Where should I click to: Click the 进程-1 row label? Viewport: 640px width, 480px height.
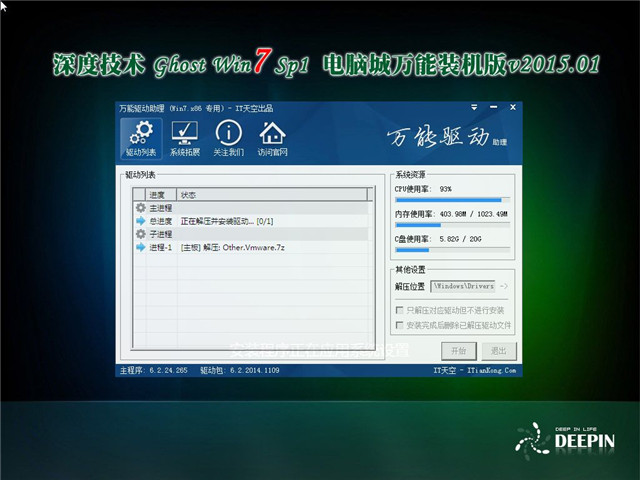click(x=160, y=247)
